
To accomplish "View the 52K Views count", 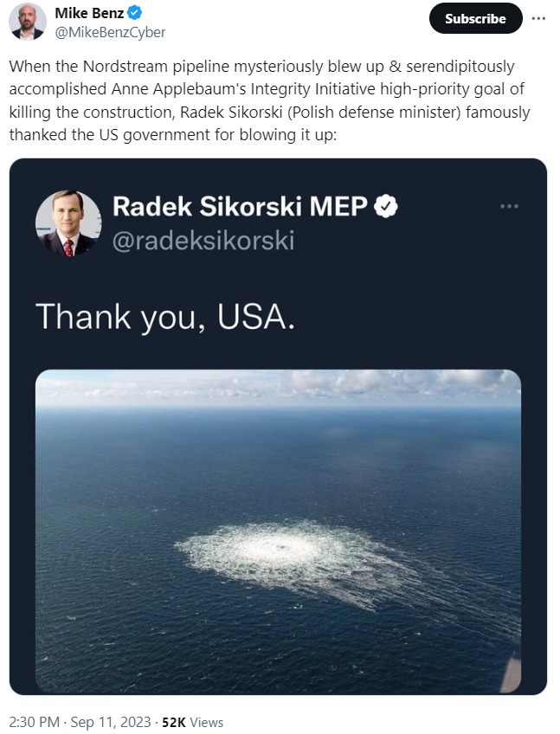I will tap(192, 722).
